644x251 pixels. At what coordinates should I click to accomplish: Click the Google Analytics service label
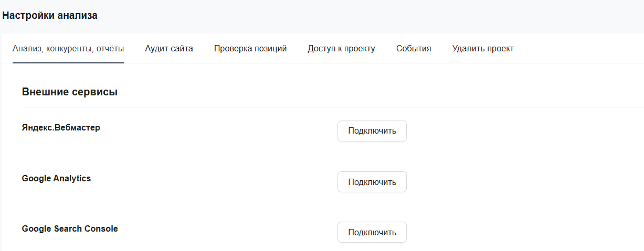point(56,178)
